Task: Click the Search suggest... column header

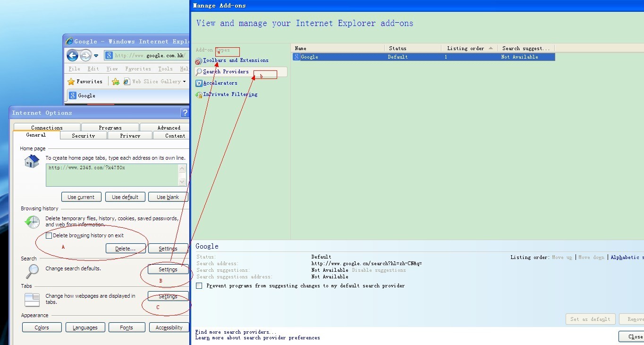Action: pos(526,48)
